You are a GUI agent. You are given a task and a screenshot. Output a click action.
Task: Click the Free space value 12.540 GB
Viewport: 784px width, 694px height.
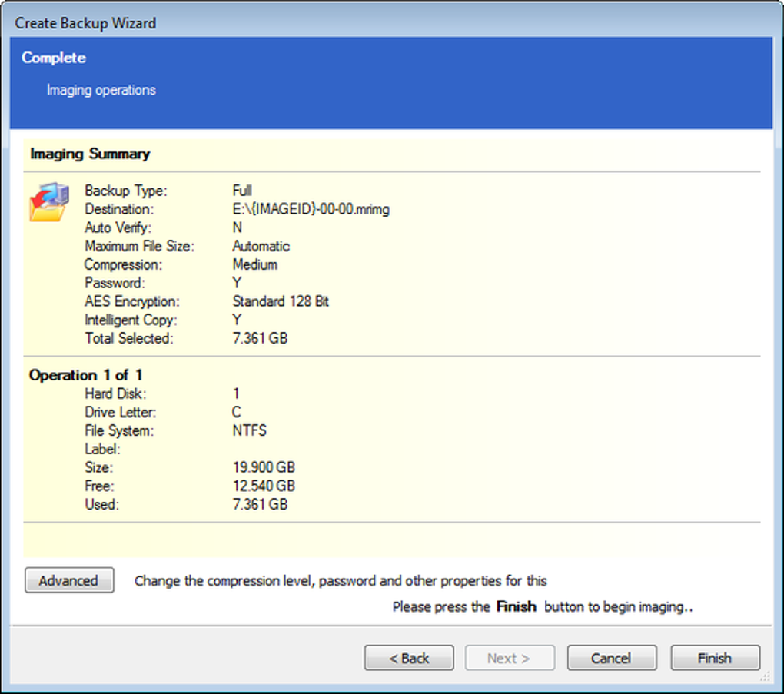[x=264, y=486]
